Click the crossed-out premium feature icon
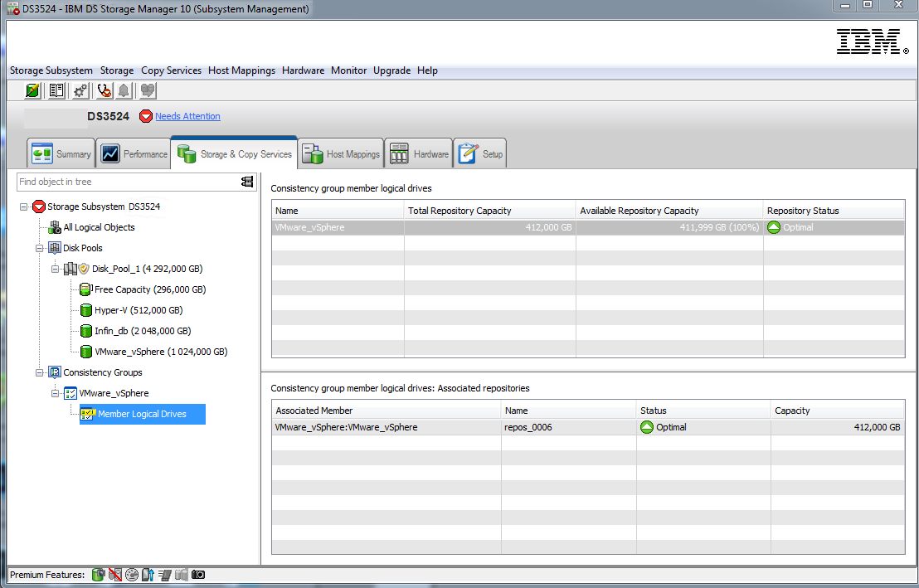This screenshot has height=588, width=919. (115, 574)
